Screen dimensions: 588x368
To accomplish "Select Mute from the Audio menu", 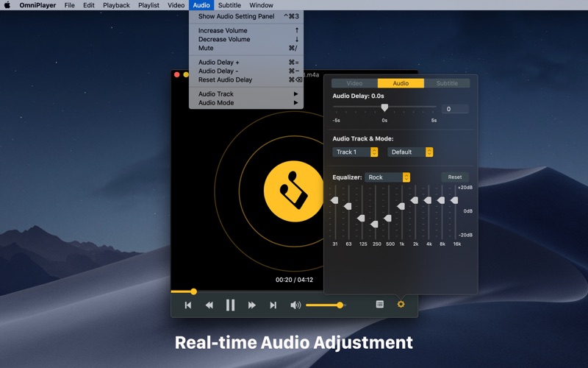I will tap(206, 48).
